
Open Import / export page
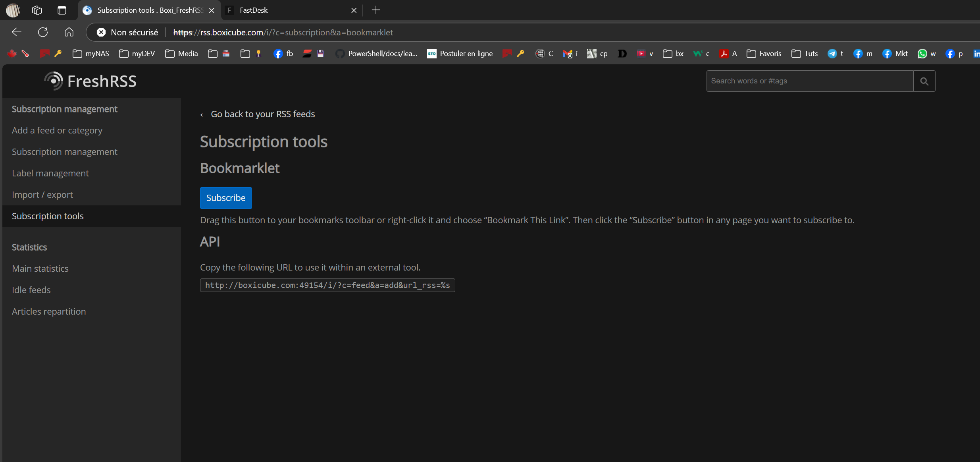92,195
